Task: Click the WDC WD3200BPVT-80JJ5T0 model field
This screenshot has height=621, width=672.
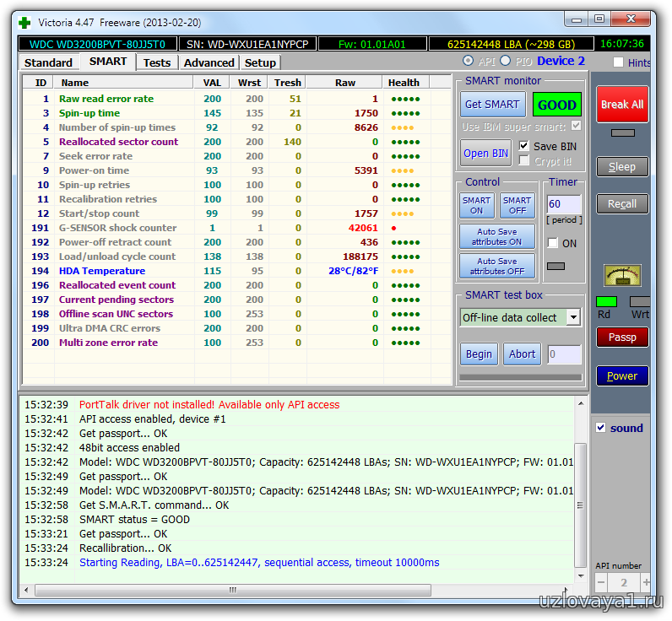Action: pos(98,44)
